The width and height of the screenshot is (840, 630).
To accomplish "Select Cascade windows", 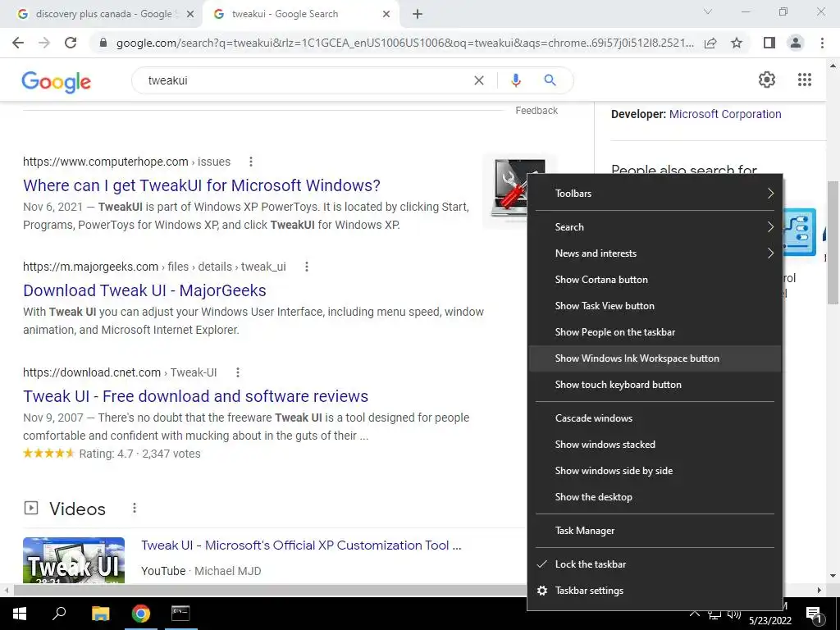I will (x=655, y=418).
